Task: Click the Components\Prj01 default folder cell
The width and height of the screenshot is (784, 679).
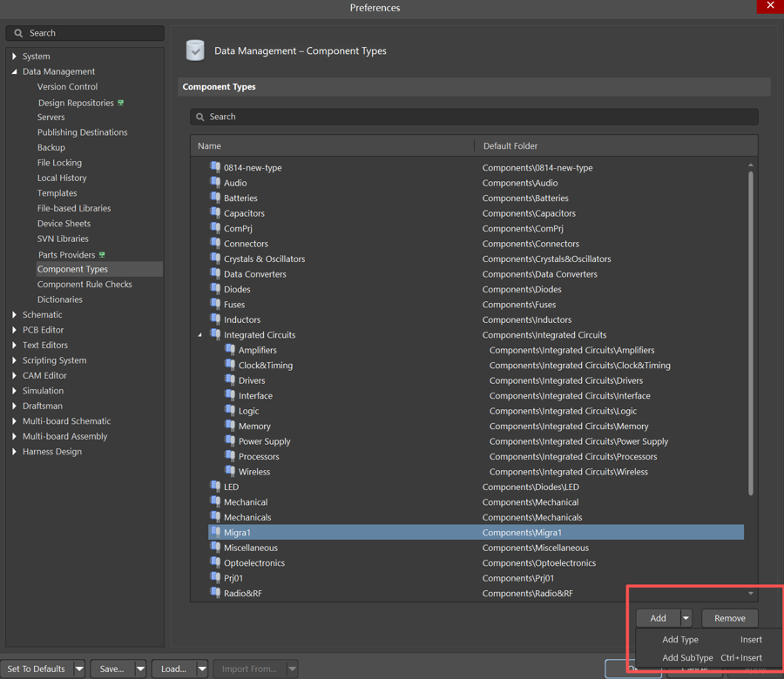Action: click(x=517, y=578)
